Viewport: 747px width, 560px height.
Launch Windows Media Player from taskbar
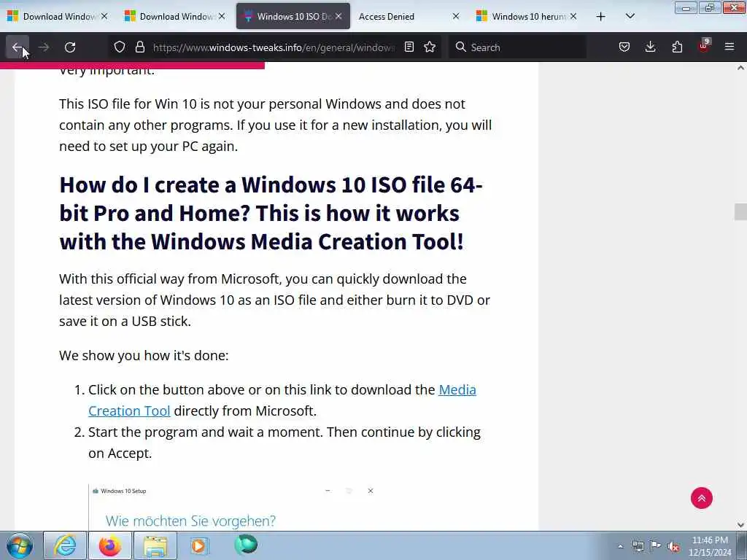point(200,545)
